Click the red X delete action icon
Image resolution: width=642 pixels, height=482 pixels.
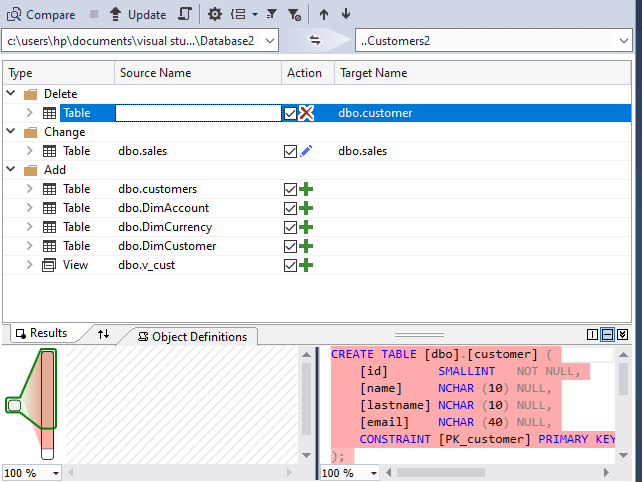[x=306, y=113]
